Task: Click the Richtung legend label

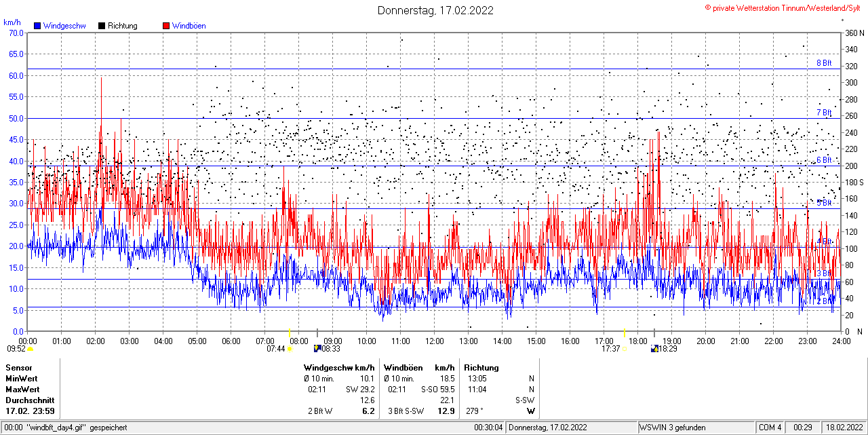Action: tap(123, 26)
